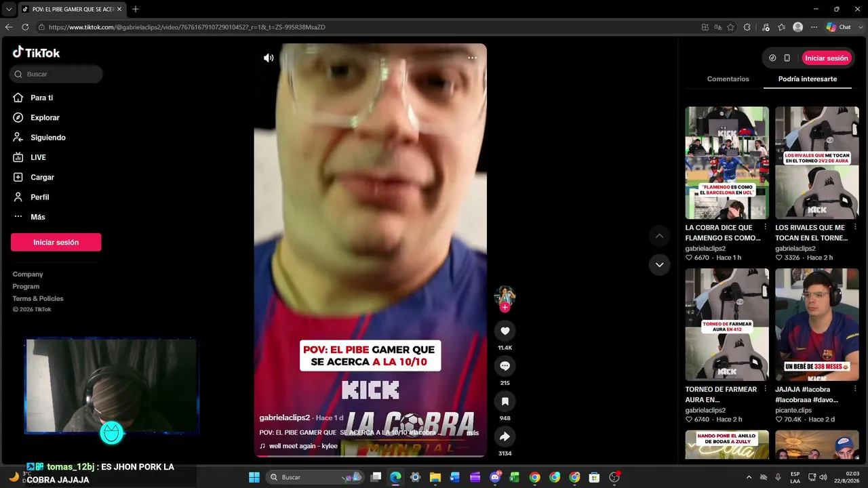Expand the Program footer section

point(26,287)
